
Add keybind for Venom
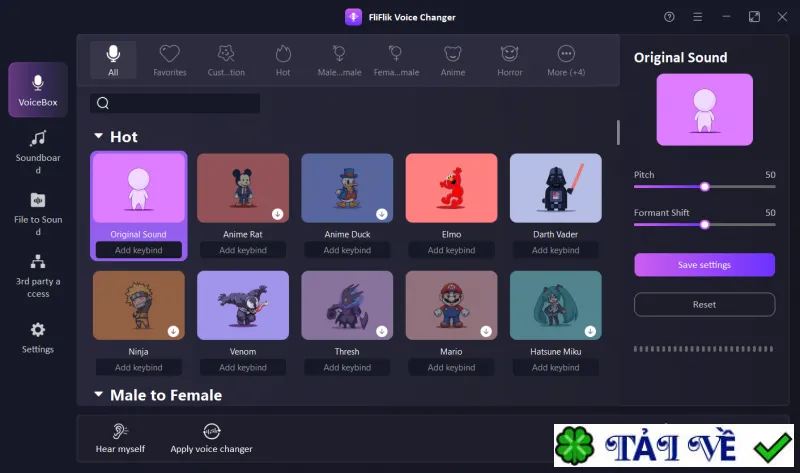[243, 367]
